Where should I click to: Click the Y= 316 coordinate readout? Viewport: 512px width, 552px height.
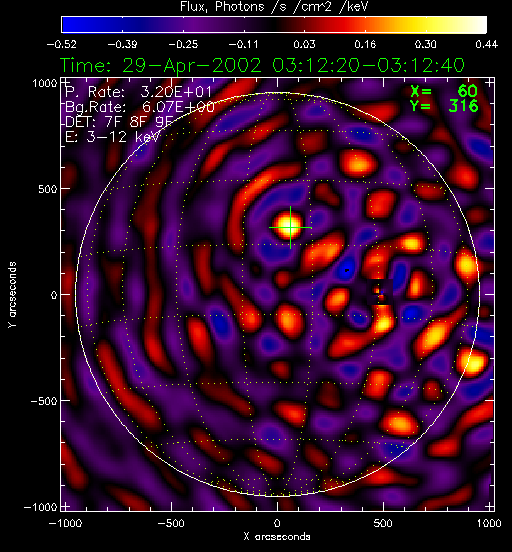[444, 106]
